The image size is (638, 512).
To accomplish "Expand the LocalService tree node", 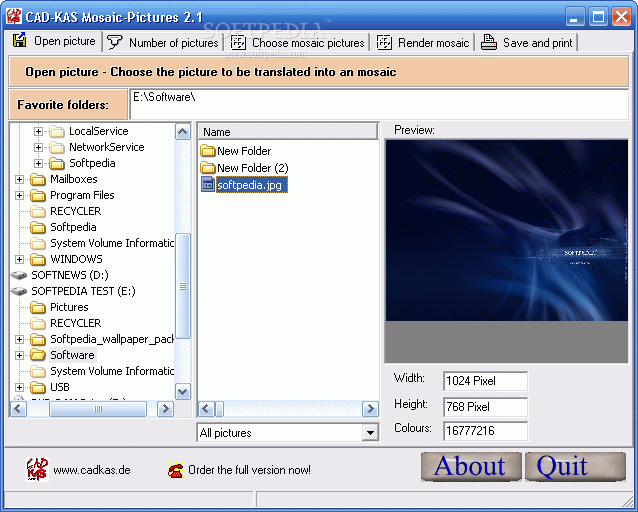I will [x=38, y=131].
